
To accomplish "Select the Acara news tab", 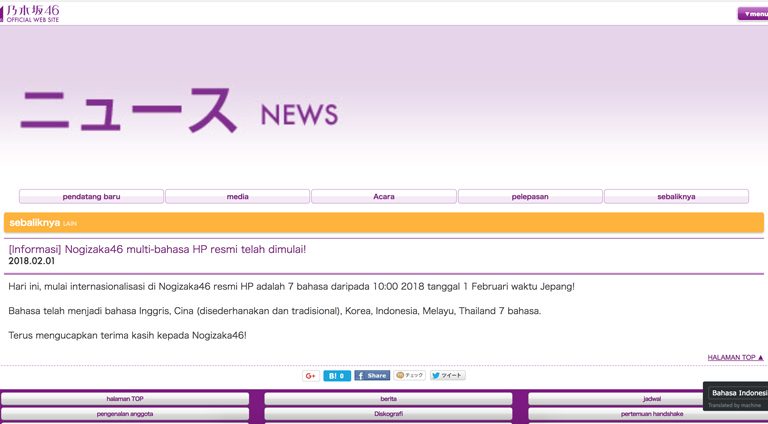I will click(x=384, y=196).
